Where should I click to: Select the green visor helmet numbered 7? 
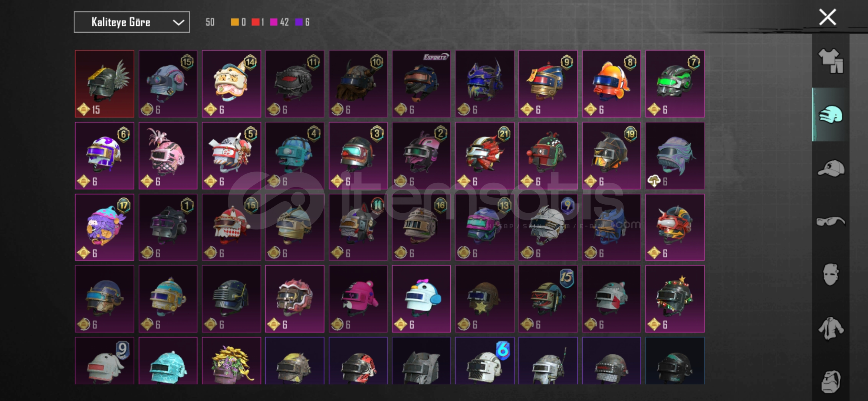coord(675,84)
